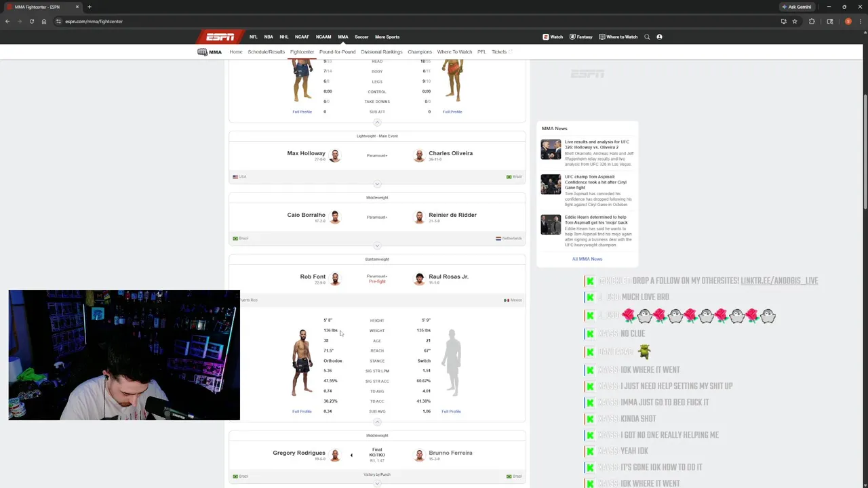Click Rob Font's fighter headshot
Viewport: 868px width, 488px height.
click(x=335, y=279)
